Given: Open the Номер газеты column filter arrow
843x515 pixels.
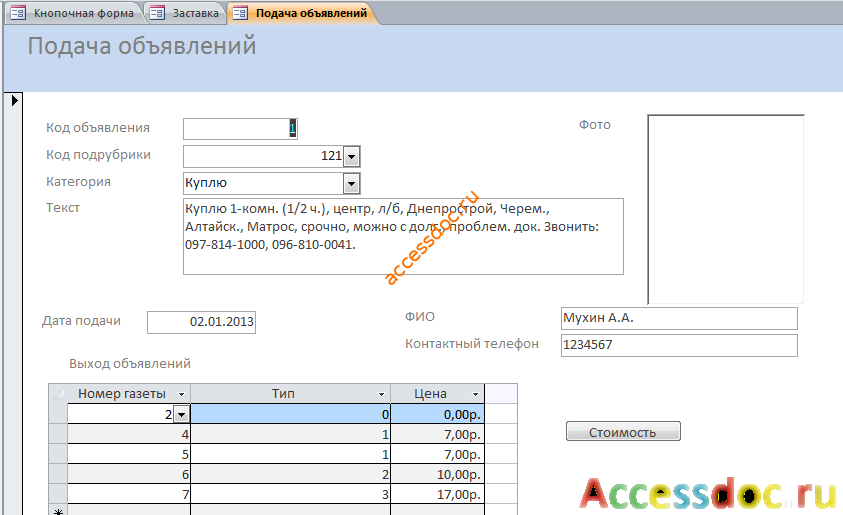Looking at the screenshot, I should coord(181,394).
